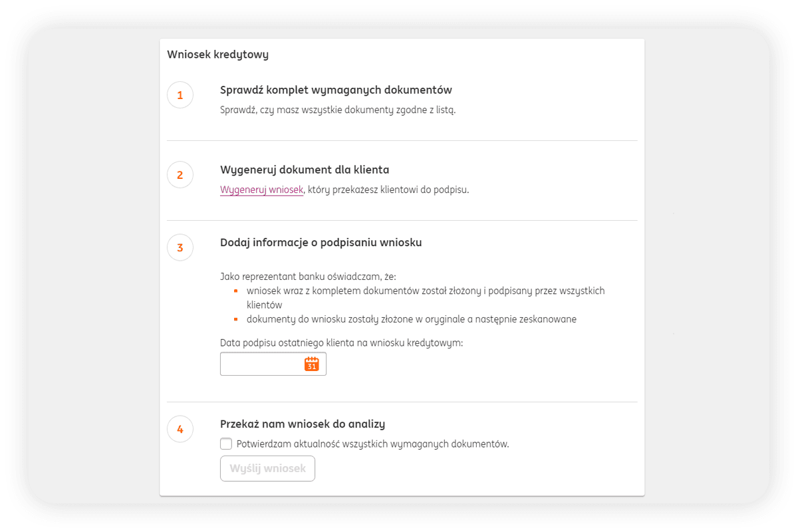Click heading 'Sprawdź komplet wymaganych dokumentów'
798x532 pixels.
pyautogui.click(x=336, y=90)
